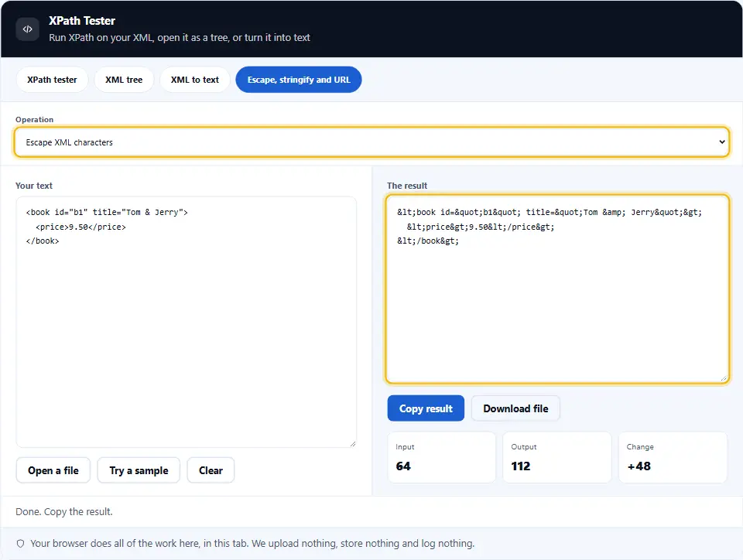Click the Change value +48

[639, 466]
